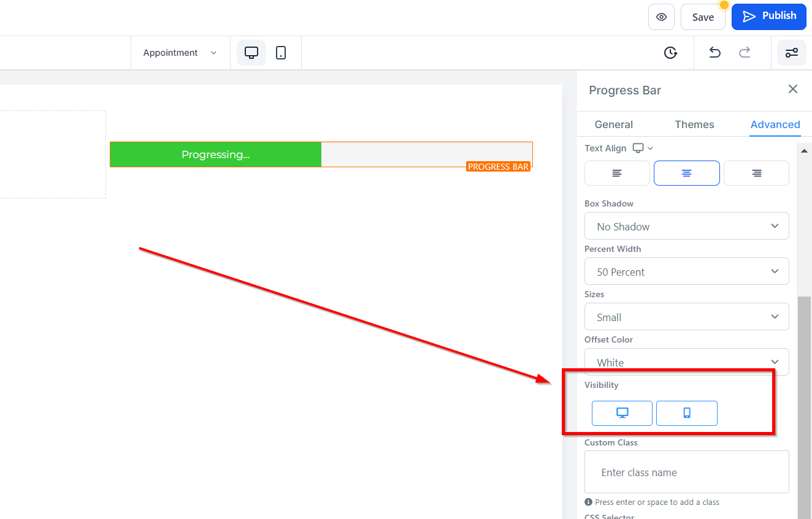This screenshot has height=519, width=812.
Task: Open the settings sliders icon
Action: (x=792, y=53)
